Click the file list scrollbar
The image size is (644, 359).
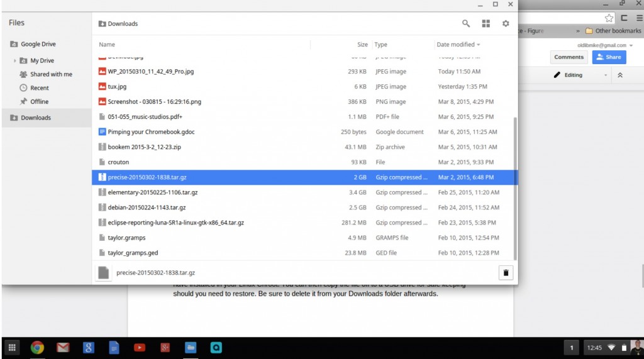[516, 189]
